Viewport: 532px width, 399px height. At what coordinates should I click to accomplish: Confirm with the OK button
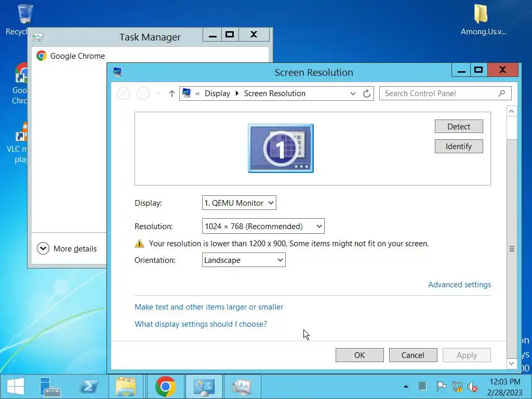pos(360,355)
